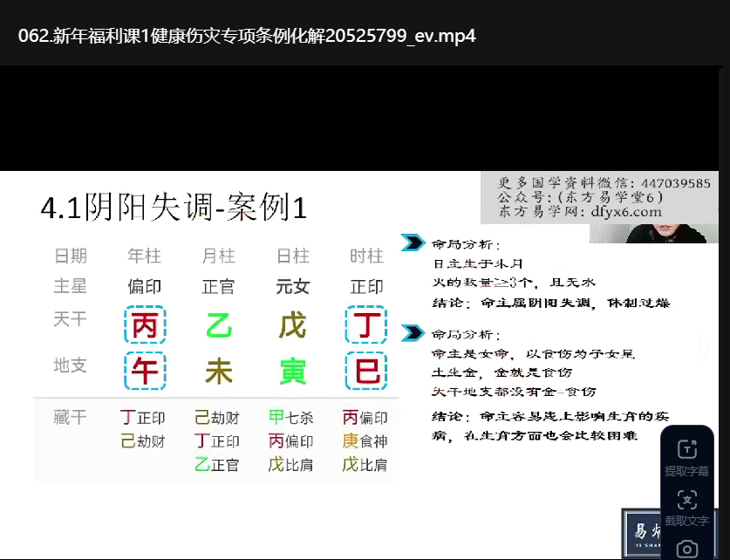
Task: Click the WeChat number 447039585 text
Action: pos(674,183)
